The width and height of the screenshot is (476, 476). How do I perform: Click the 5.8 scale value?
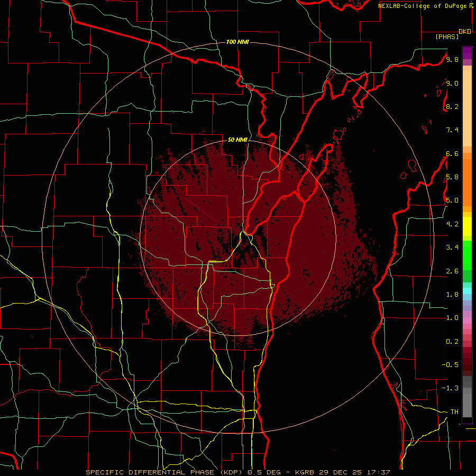pyautogui.click(x=452, y=177)
